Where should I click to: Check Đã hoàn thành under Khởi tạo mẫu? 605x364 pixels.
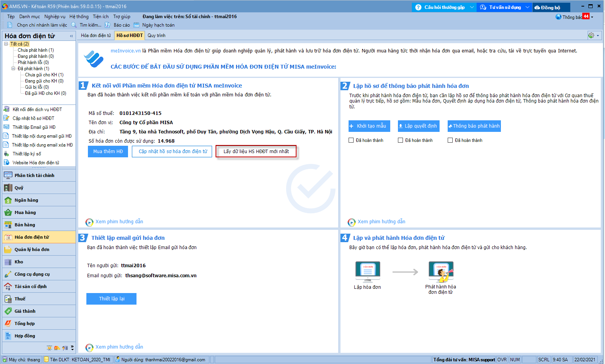[x=351, y=140]
